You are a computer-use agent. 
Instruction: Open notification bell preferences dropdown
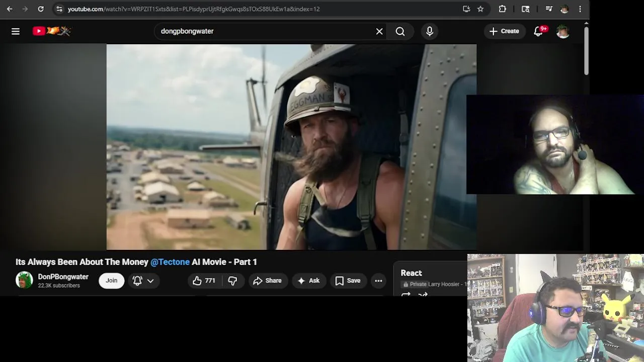143,281
